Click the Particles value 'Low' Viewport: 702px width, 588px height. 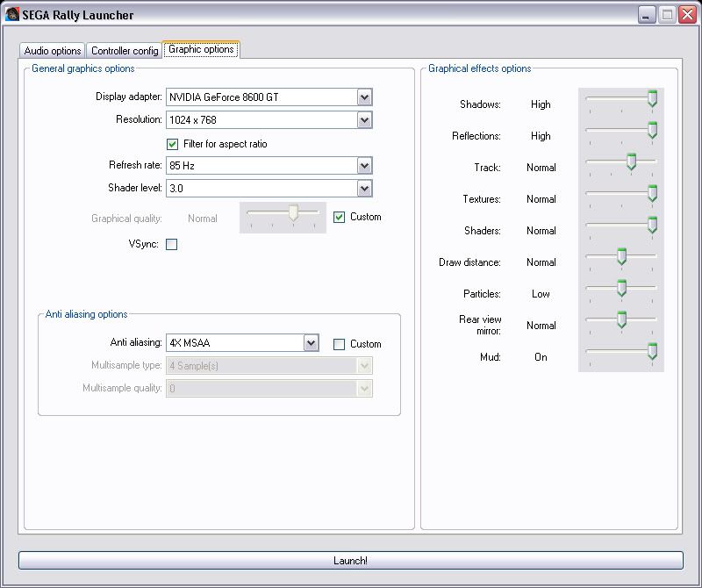pyautogui.click(x=541, y=294)
